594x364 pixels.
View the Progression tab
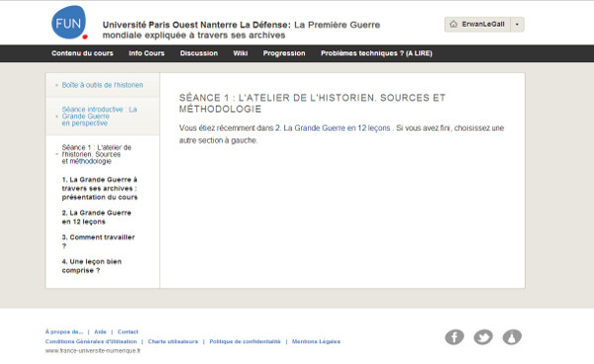click(284, 53)
